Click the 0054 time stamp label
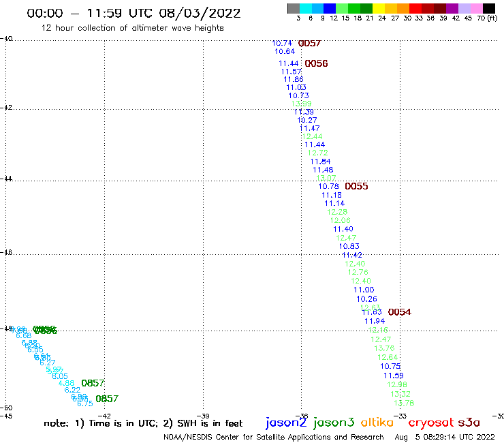 (x=400, y=312)
